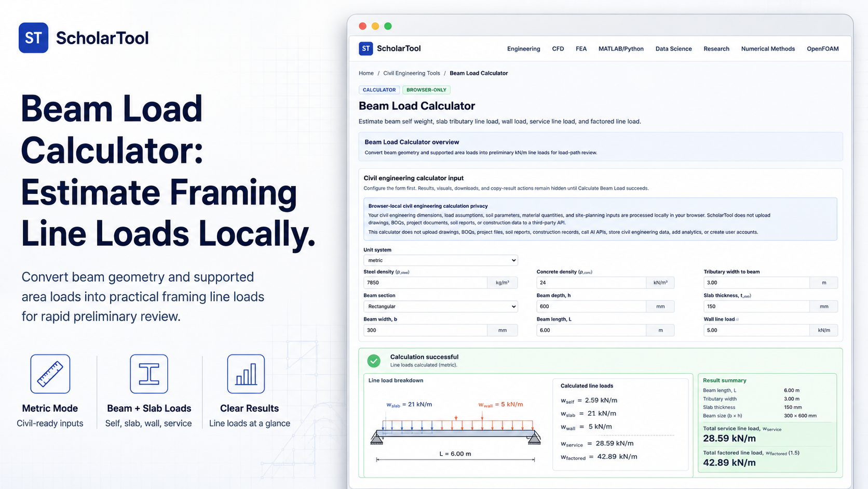Click the Metric Mode ruler icon

point(50,374)
